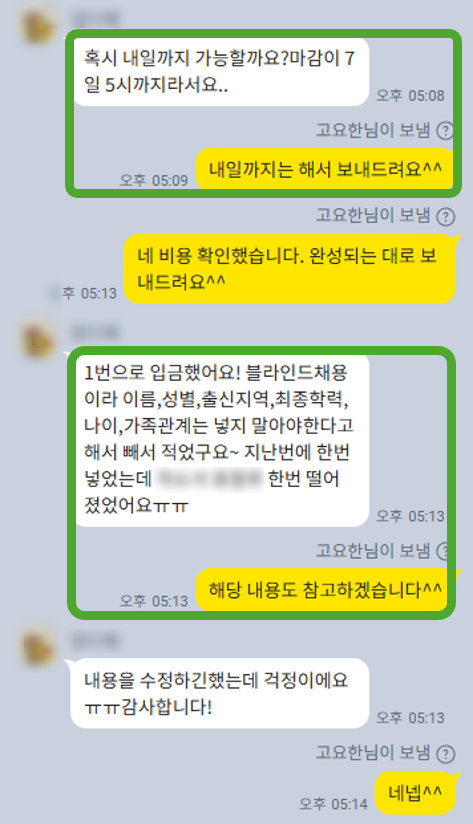Viewport: 473px width, 824px height.
Task: Click help icon above the '네넵^^' reply
Action: 446,754
